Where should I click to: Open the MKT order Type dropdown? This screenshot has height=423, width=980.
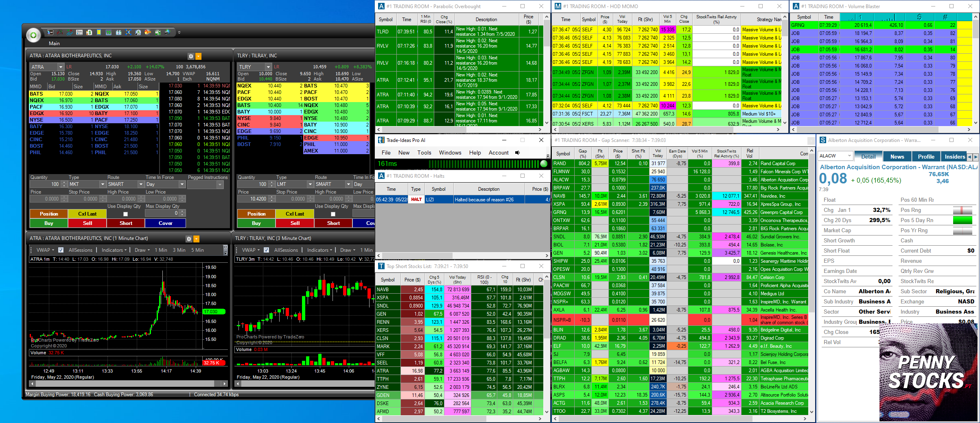tap(103, 184)
